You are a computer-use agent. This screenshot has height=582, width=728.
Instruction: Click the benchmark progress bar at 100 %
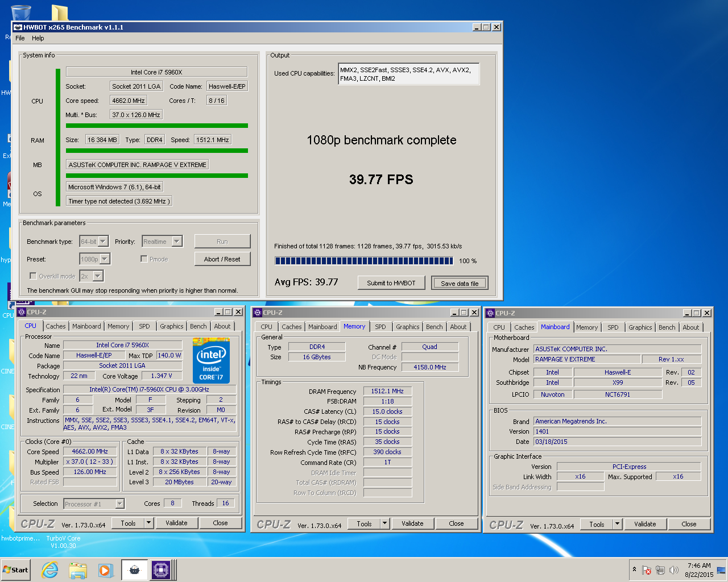(x=364, y=261)
